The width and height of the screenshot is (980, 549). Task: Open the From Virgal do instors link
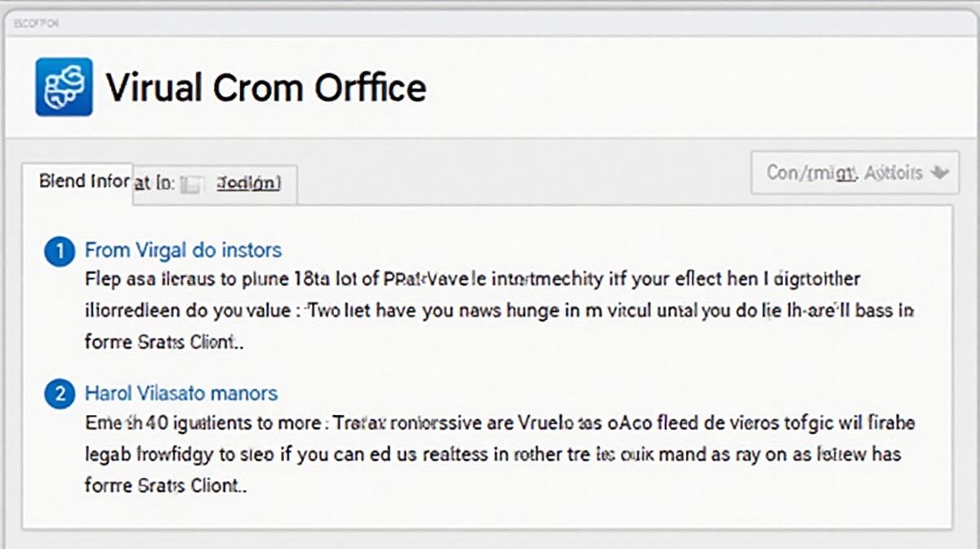183,250
